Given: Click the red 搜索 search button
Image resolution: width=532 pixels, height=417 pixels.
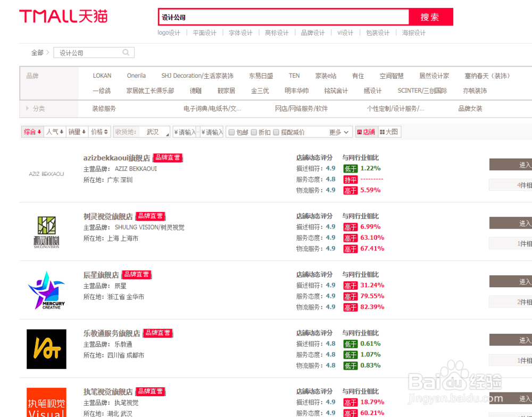Looking at the screenshot, I should click(430, 17).
